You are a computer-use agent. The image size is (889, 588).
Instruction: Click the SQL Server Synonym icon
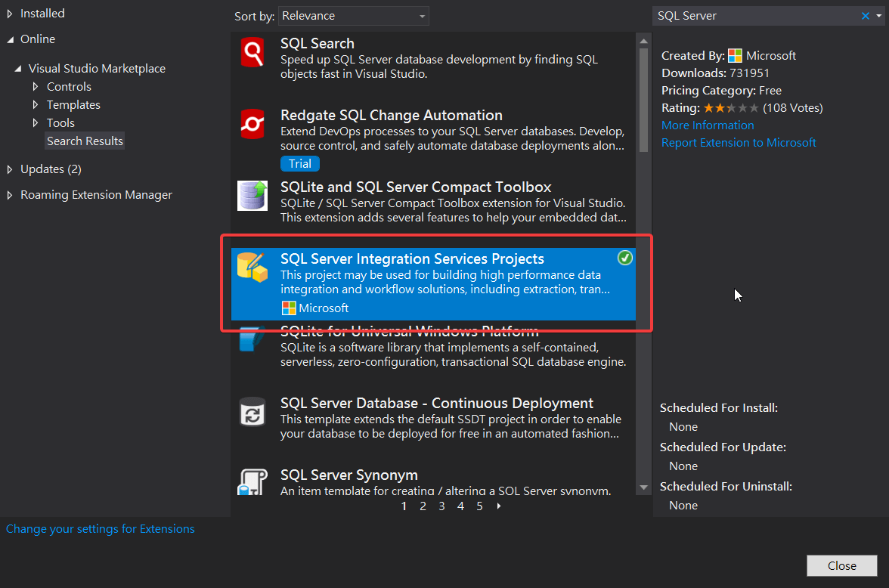pos(252,481)
